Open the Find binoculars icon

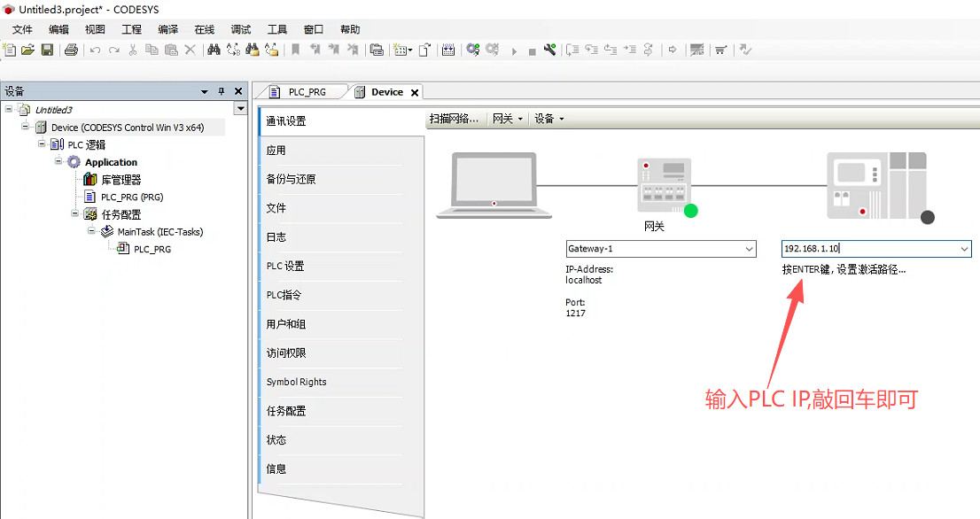click(x=214, y=50)
